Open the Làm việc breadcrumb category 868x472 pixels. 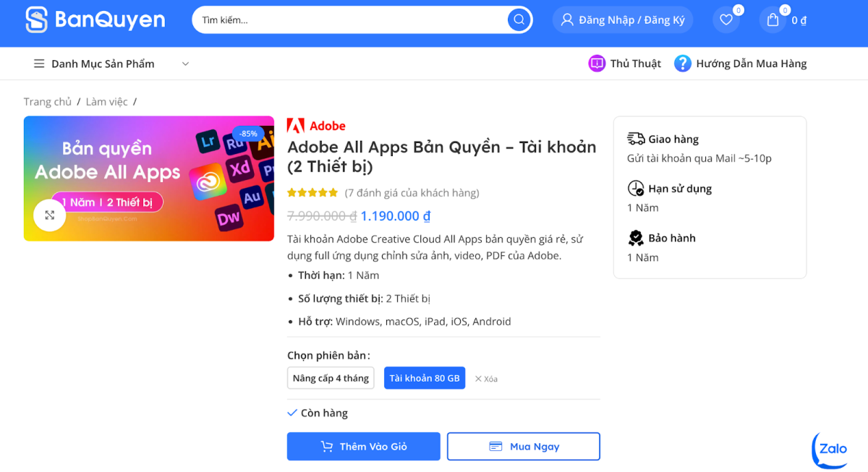[x=106, y=102]
